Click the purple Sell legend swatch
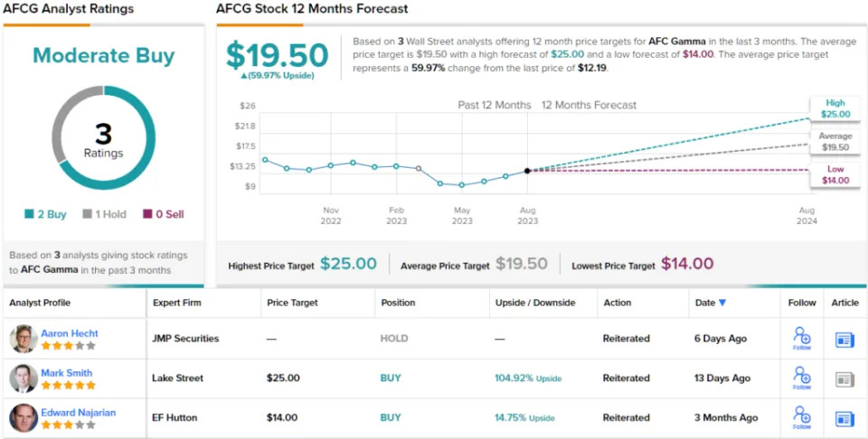The image size is (868, 439). coord(147,214)
